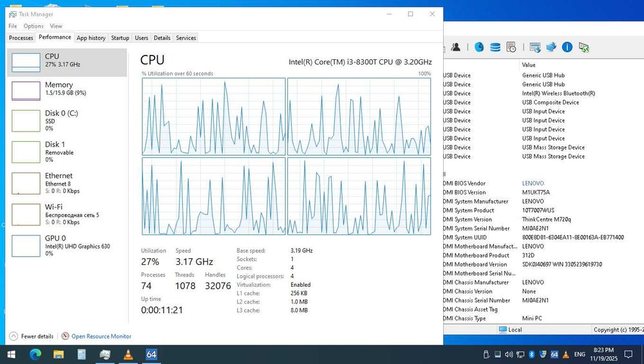644x364 pixels.
Task: Click the Base speed value 3.19 GHz
Action: click(x=301, y=251)
